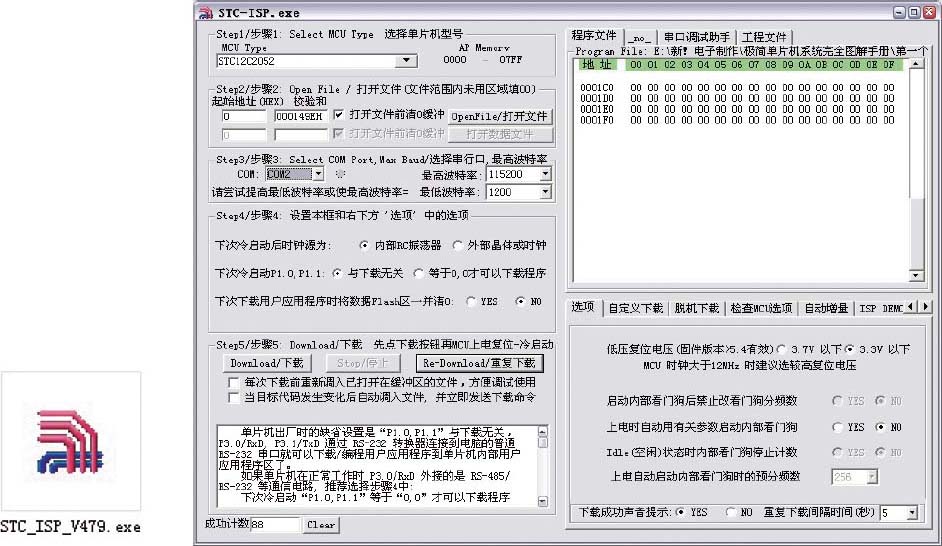
Task: Click the STC-ISP title bar app icon
Action: click(206, 13)
